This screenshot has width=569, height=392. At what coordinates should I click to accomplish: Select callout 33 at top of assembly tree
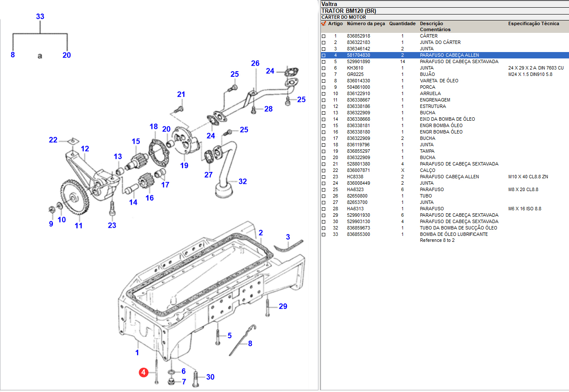(40, 17)
